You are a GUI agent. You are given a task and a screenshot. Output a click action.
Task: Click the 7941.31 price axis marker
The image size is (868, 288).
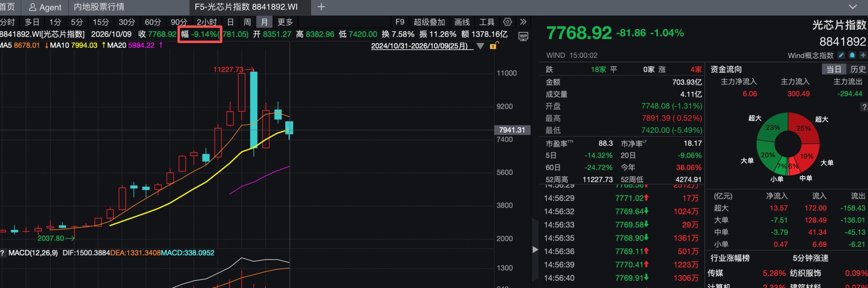point(512,130)
